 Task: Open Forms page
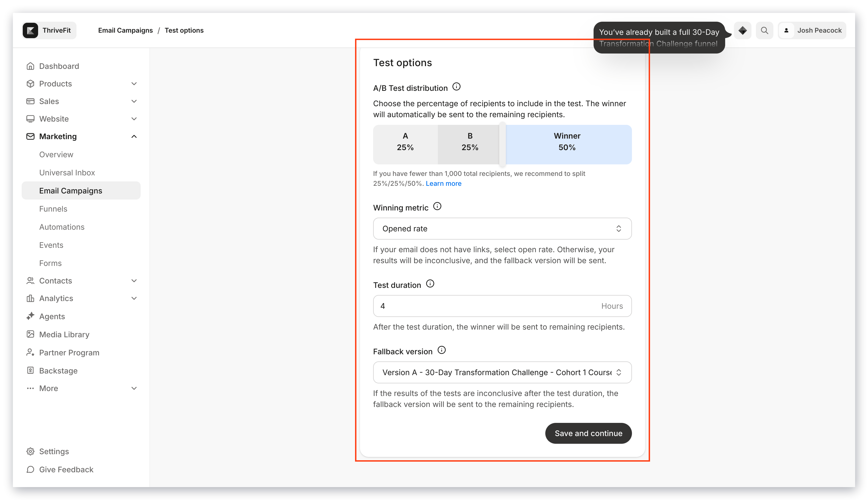50,263
